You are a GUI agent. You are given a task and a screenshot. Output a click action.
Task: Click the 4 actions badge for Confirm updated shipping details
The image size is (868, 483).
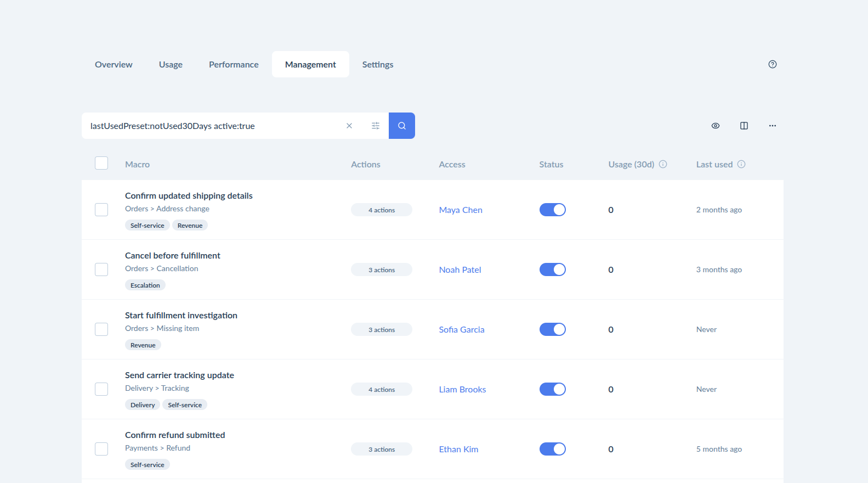point(382,210)
